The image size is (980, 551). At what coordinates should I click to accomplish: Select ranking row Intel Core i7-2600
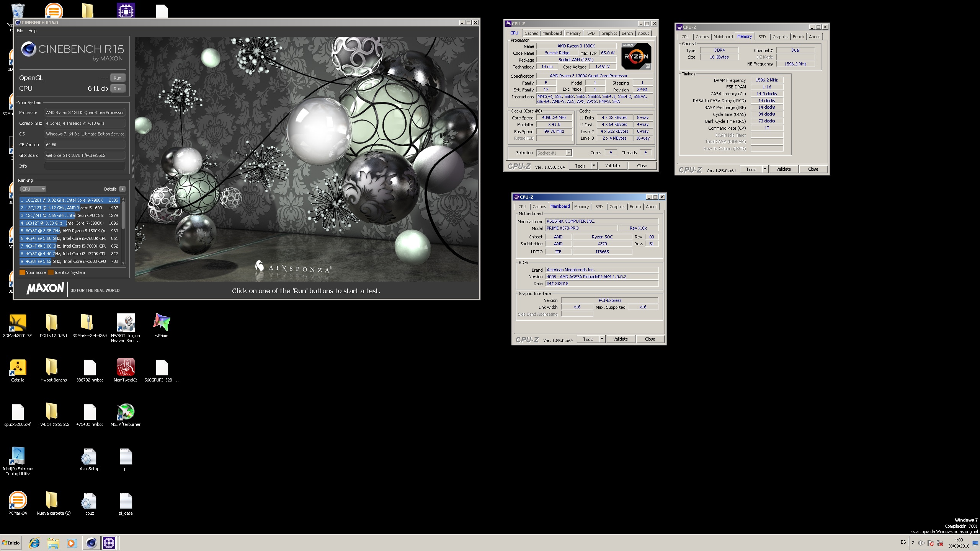(x=70, y=261)
